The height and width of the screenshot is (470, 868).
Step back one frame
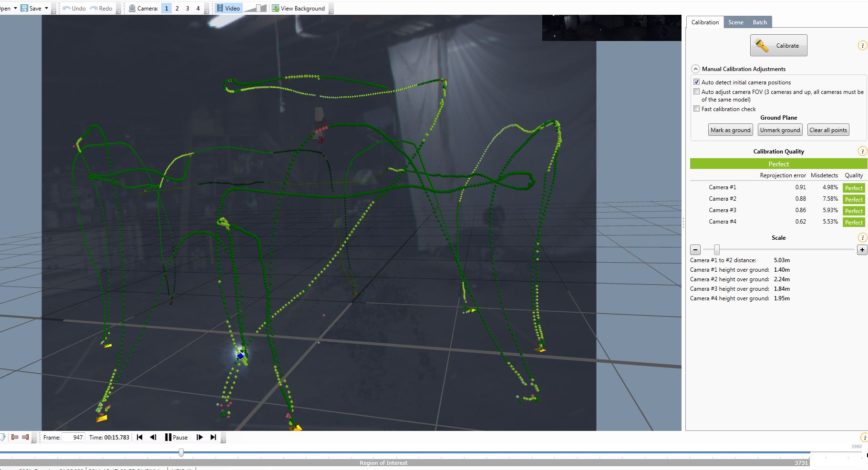pos(153,437)
